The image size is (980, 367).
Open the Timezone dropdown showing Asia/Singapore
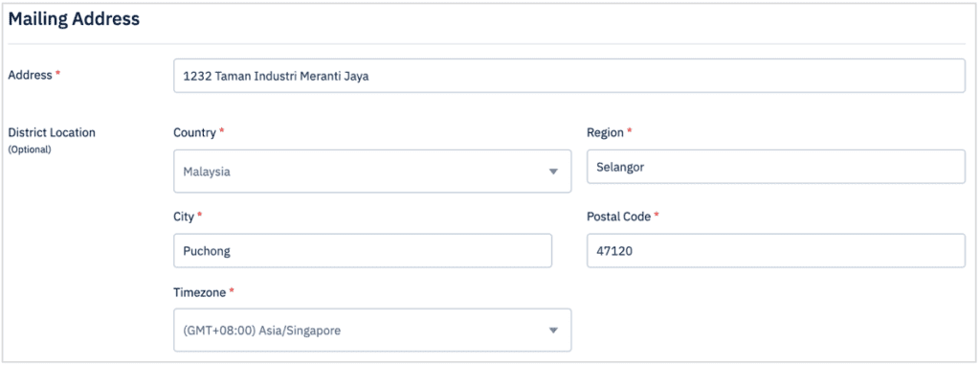pos(372,330)
